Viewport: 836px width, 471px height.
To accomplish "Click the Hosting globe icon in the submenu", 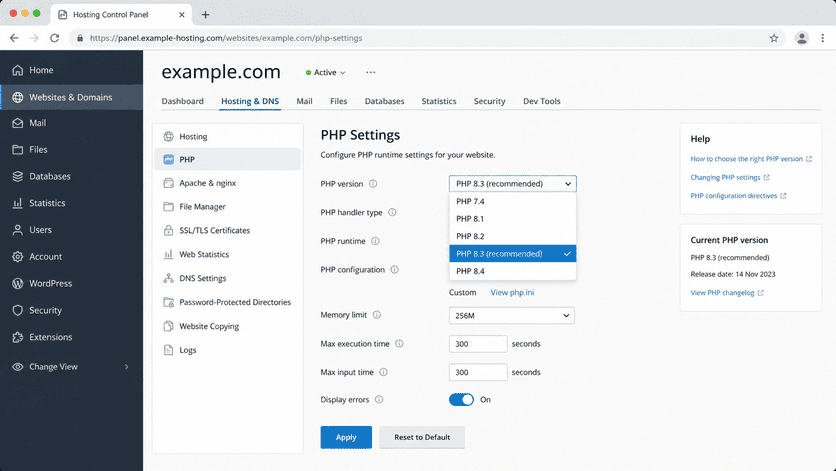I will pyautogui.click(x=168, y=137).
